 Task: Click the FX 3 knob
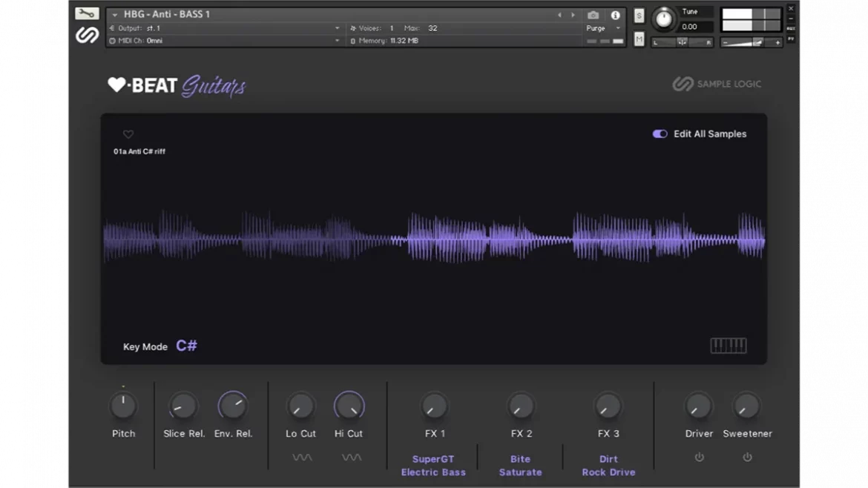pyautogui.click(x=608, y=406)
